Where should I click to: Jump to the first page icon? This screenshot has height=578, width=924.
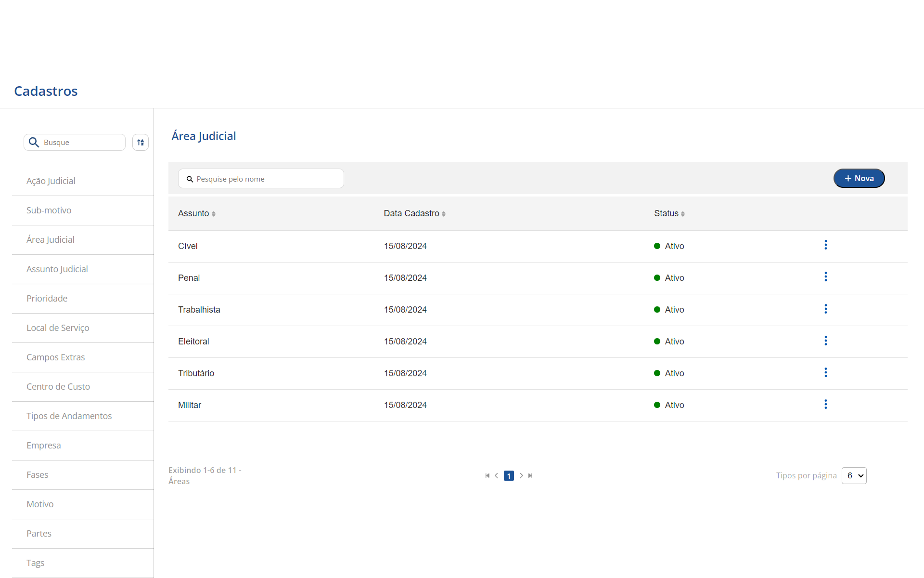[x=487, y=475]
